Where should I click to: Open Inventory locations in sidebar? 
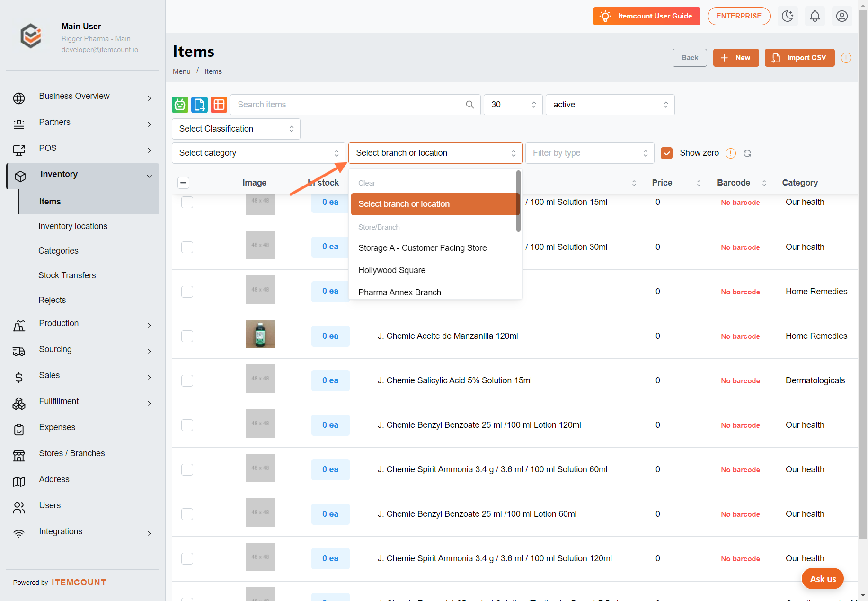73,226
